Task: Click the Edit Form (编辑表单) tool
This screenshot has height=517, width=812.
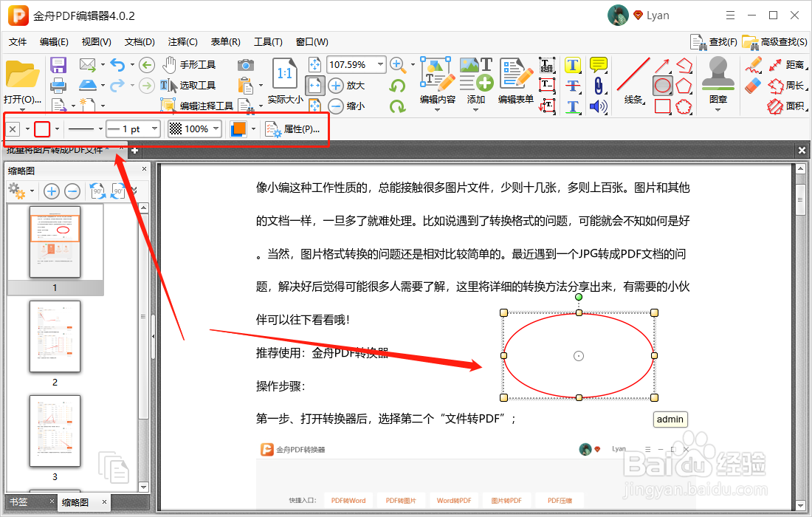Action: point(516,81)
